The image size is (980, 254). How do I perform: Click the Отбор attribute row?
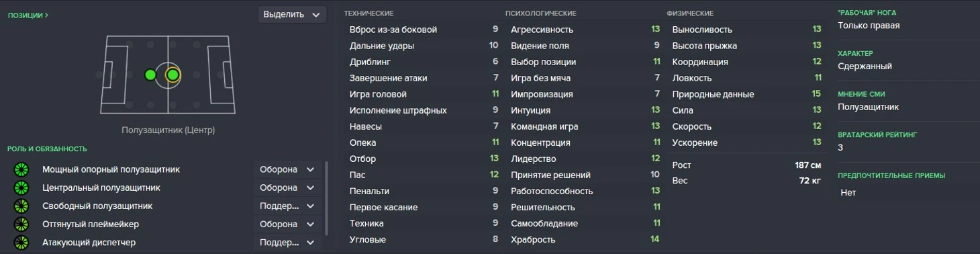(424, 159)
